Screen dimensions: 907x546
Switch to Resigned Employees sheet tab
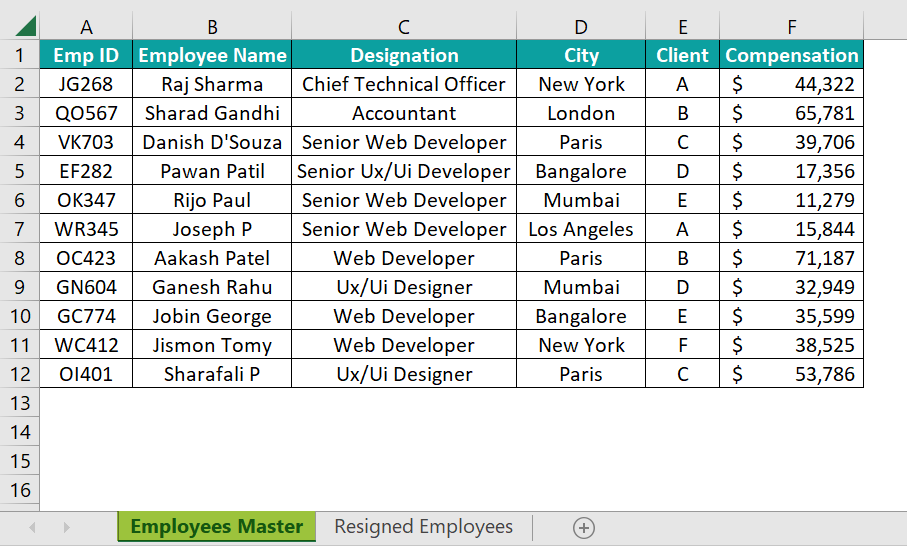423,527
